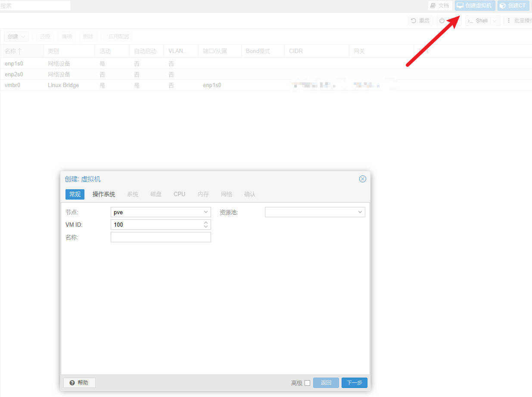Click the 自动启动 column header
532x397 pixels.
[x=146, y=51]
